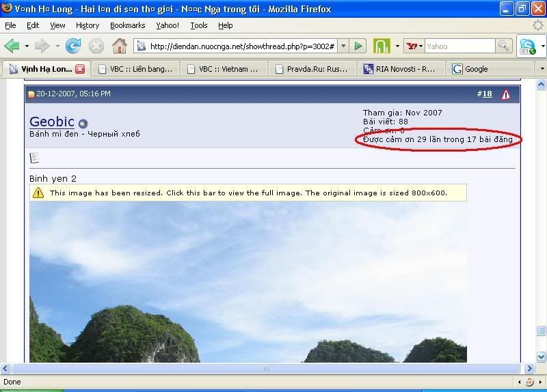Click the green Go arrow beside address bar
The height and width of the screenshot is (392, 547).
[358, 46]
